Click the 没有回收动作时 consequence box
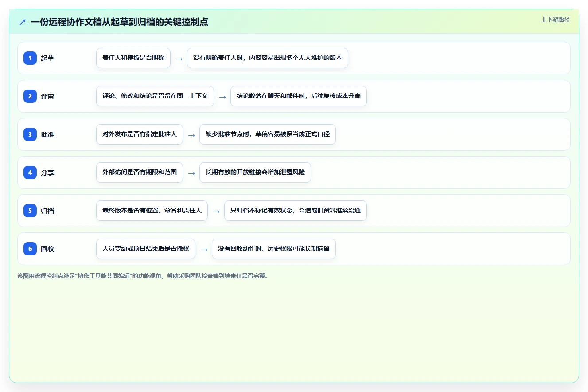The image size is (588, 392). coord(274,249)
